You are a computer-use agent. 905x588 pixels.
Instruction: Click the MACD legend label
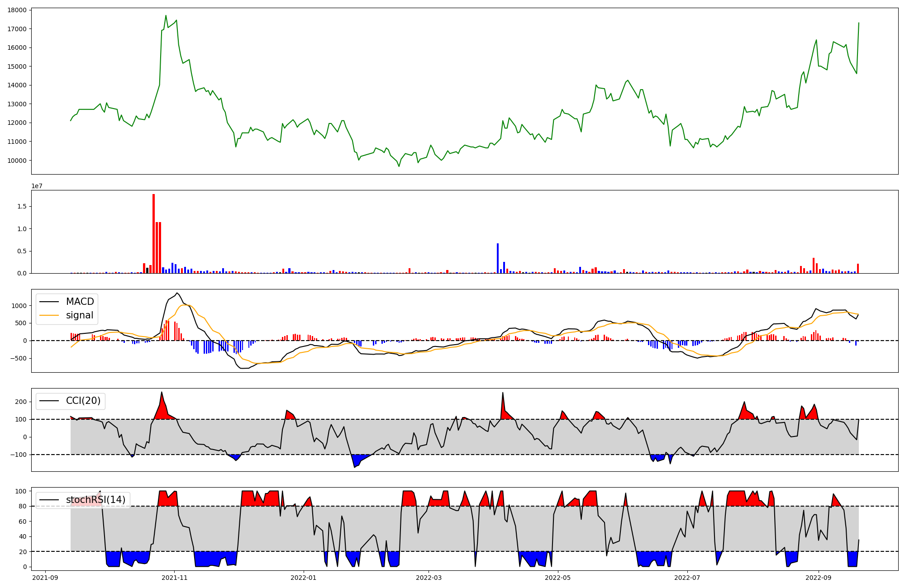pyautogui.click(x=80, y=302)
